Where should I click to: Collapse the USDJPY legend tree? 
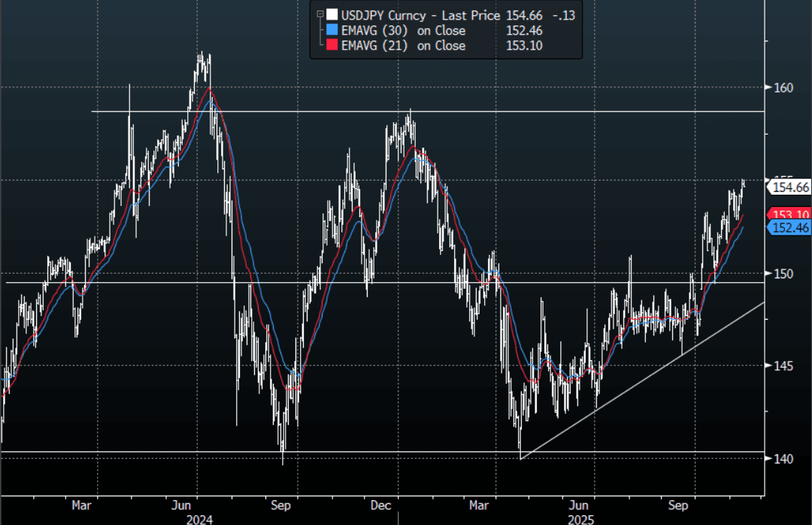[x=320, y=14]
